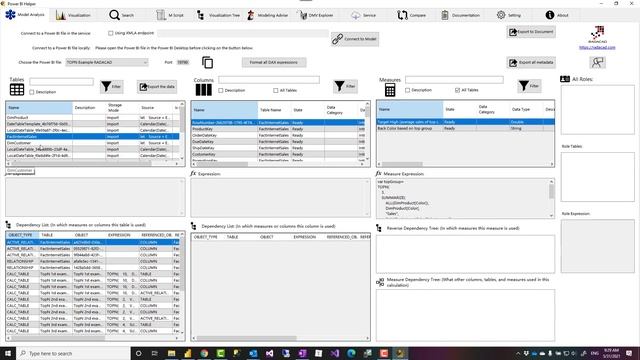640x360 pixels.
Task: Click the copy port number icon
Action: click(207, 62)
